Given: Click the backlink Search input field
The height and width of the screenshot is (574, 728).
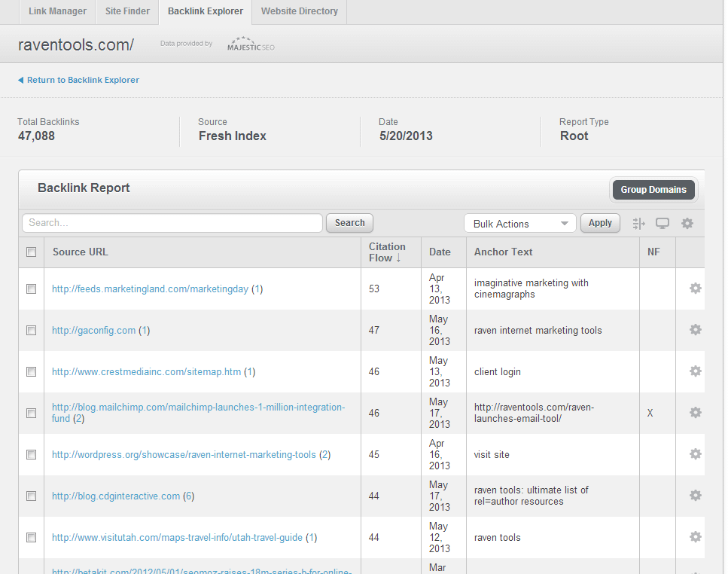Looking at the screenshot, I should click(x=172, y=223).
